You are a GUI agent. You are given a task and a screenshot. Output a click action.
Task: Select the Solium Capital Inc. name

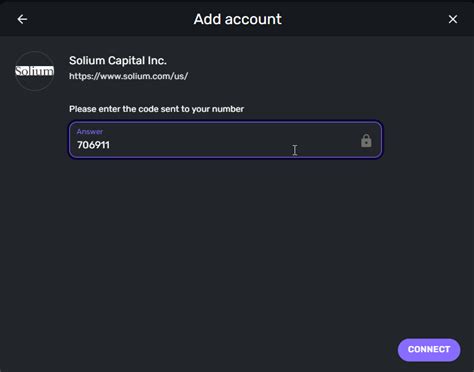click(118, 61)
